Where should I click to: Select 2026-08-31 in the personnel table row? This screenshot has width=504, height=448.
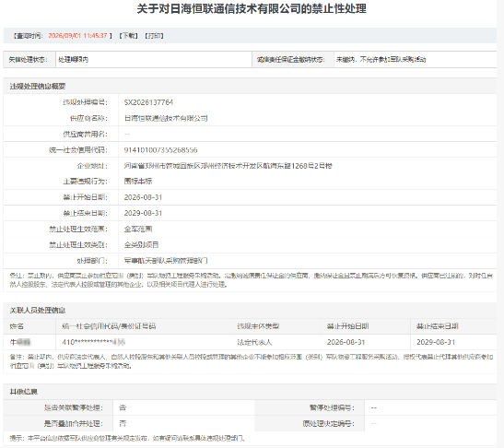(346, 342)
